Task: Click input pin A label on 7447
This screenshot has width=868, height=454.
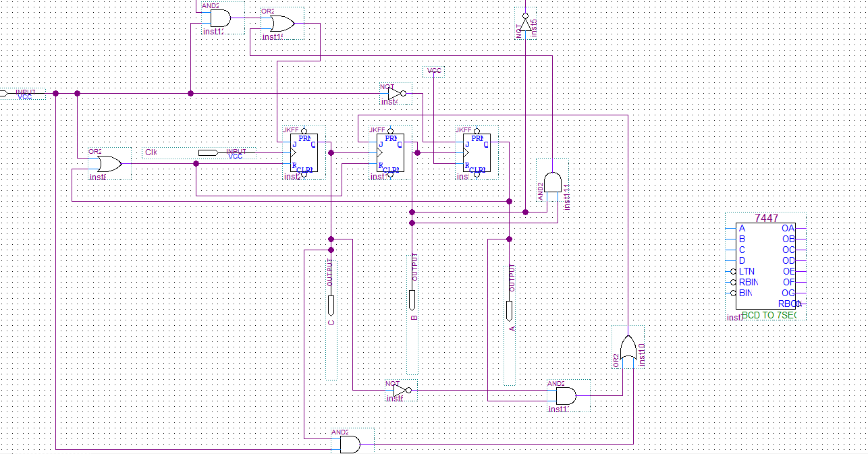Action: pyautogui.click(x=742, y=228)
